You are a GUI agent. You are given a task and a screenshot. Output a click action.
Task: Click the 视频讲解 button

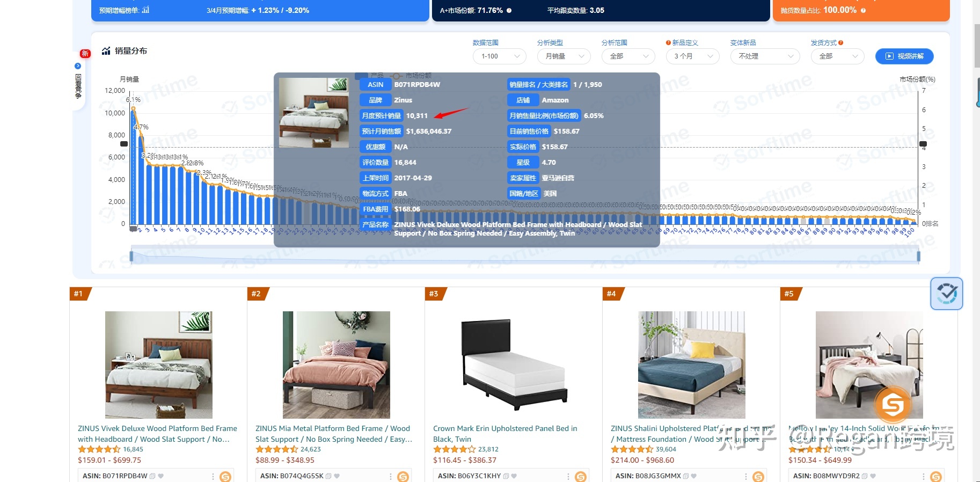click(x=904, y=56)
